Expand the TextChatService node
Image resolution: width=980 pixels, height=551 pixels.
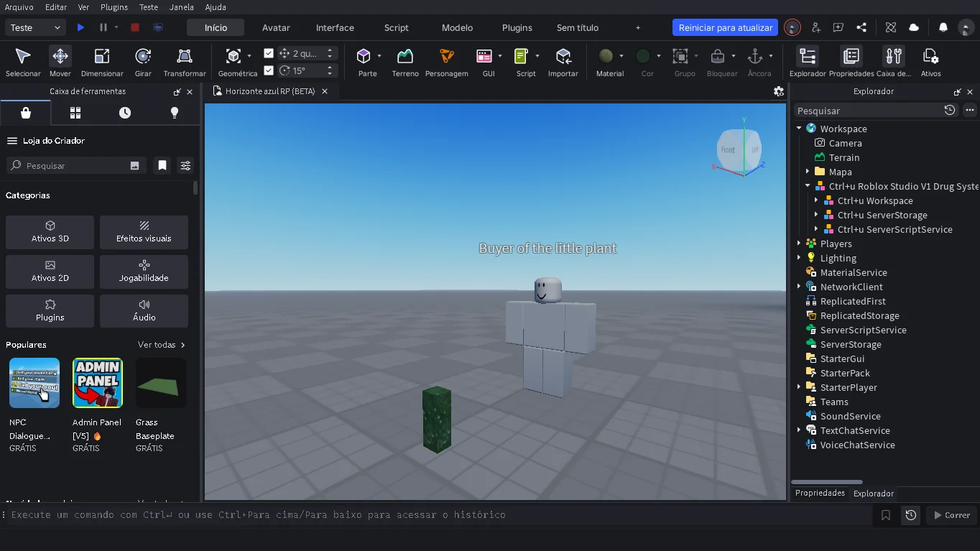click(x=799, y=430)
